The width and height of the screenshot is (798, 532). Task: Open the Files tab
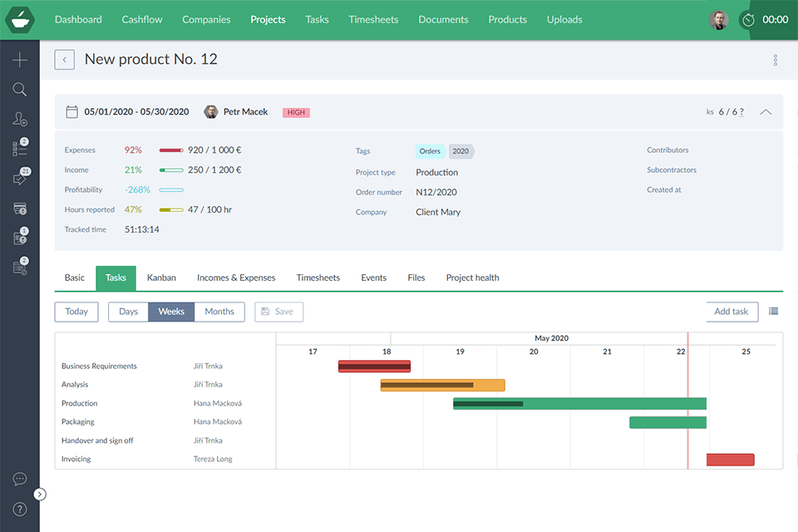tap(416, 278)
